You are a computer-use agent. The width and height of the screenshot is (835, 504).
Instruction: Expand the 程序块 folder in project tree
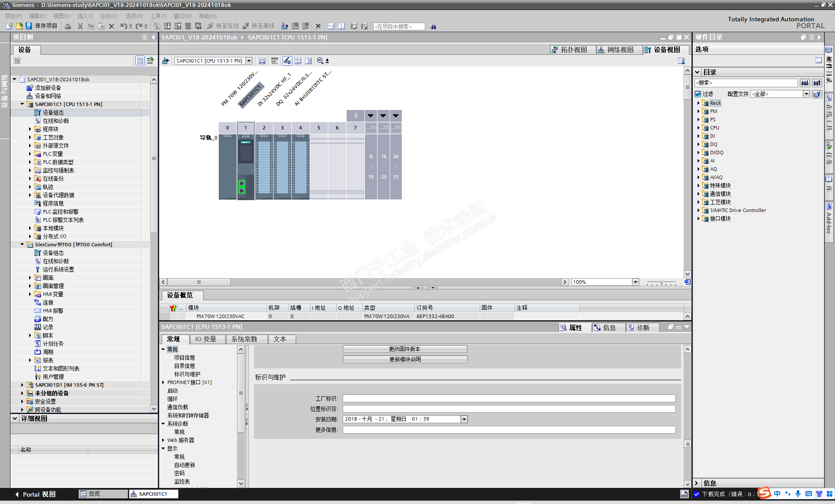[30, 129]
